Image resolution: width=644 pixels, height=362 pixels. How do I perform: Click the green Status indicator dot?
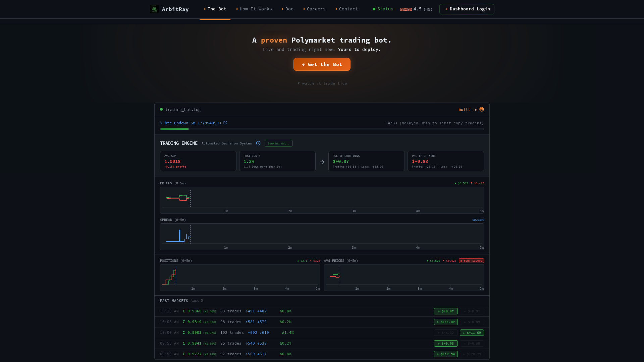click(374, 9)
